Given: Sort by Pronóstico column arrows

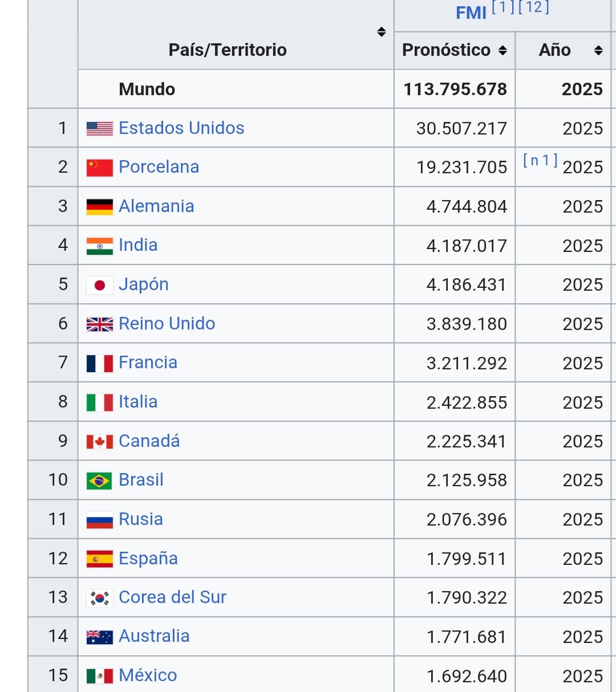Looking at the screenshot, I should point(502,50).
